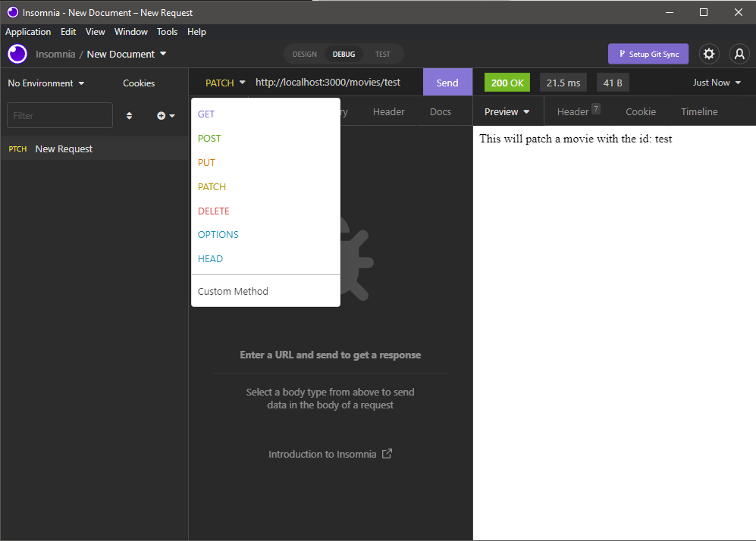
Task: Choose OPTIONS from the method list
Action: [265, 235]
